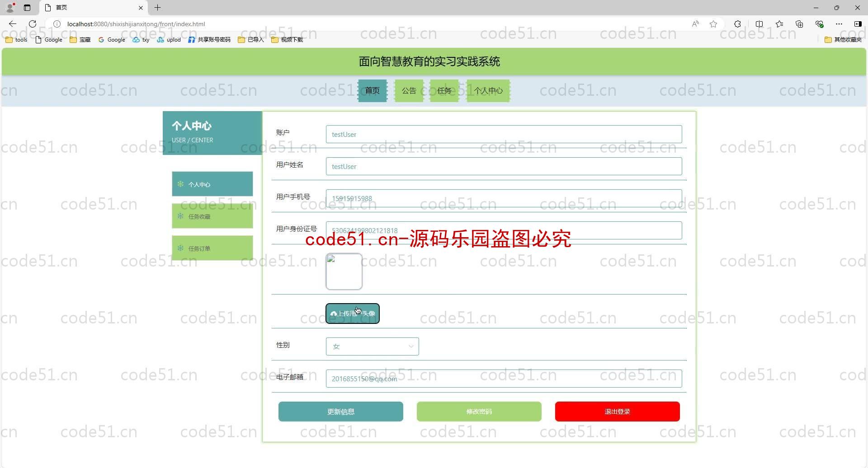Open favorites list icon in toolbar
This screenshot has width=868, height=468.
(x=779, y=24)
